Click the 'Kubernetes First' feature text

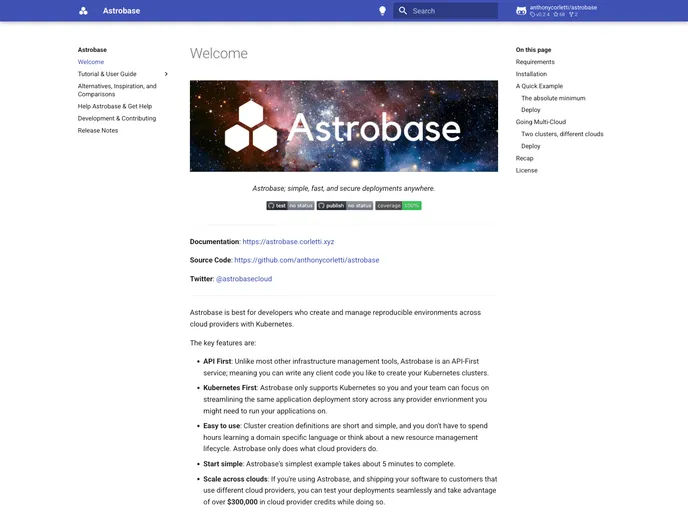click(x=230, y=388)
